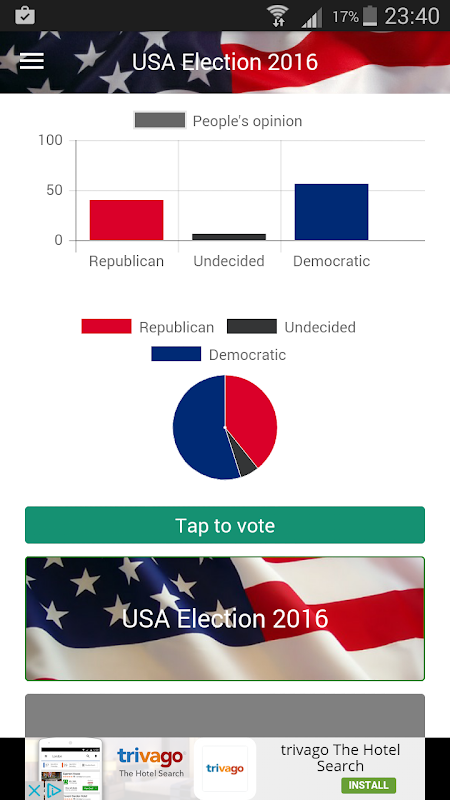Close the ad using X icon
The image size is (450, 800).
(34, 791)
